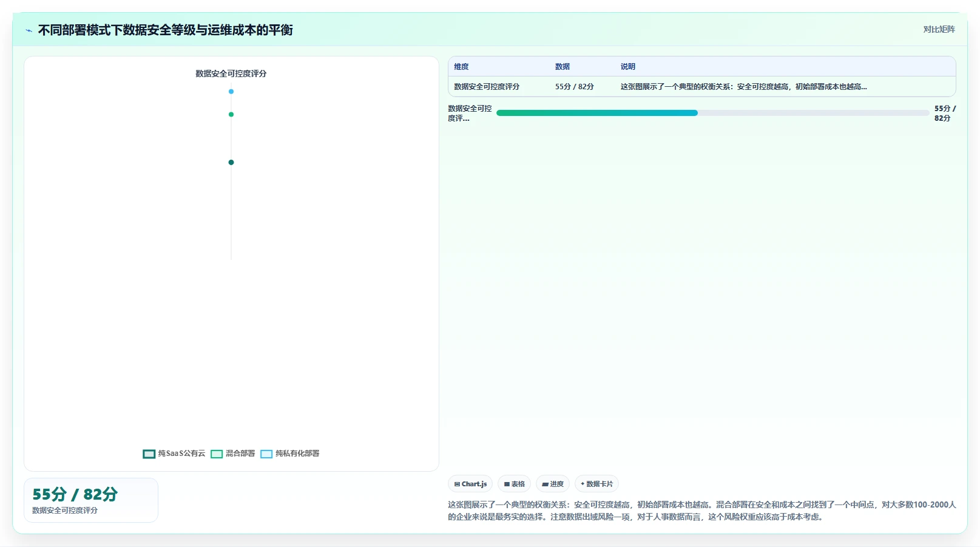980x547 pixels.
Task: Click the 纯SaaS公有云 legend label
Action: coord(182,454)
